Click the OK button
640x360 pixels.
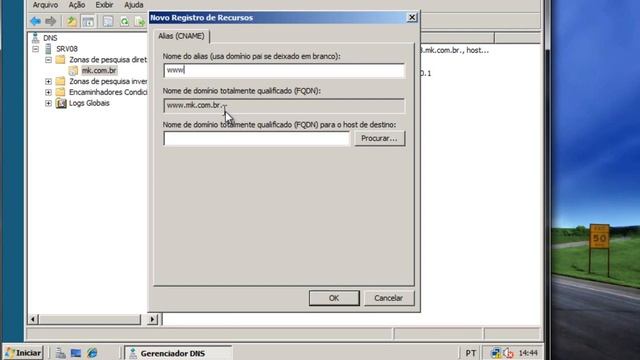click(x=334, y=298)
